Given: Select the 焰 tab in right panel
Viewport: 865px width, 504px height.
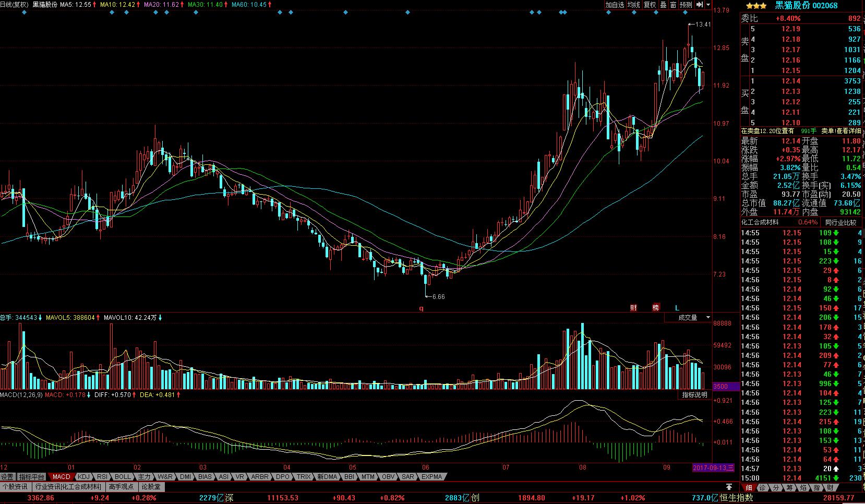Looking at the screenshot, I should click(x=803, y=488).
